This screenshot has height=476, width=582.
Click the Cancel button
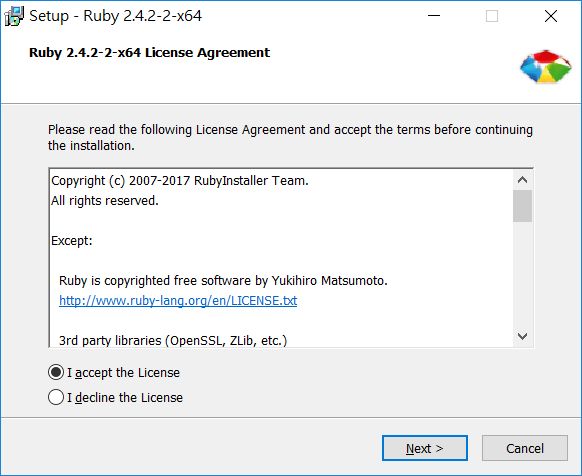525,448
